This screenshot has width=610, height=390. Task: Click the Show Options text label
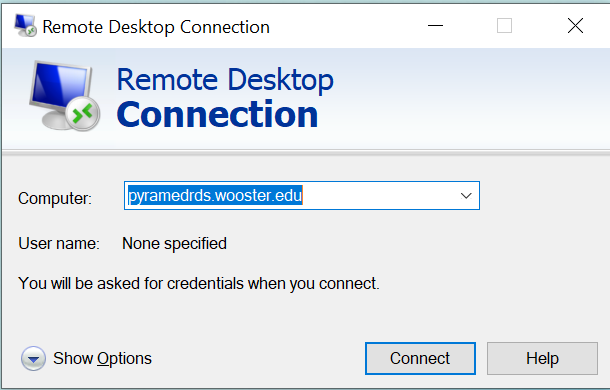pos(102,358)
